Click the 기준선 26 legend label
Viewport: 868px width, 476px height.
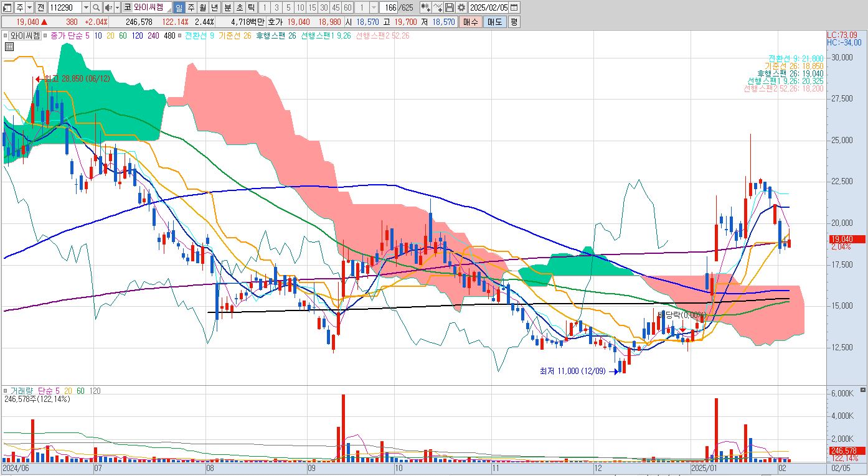coord(235,35)
